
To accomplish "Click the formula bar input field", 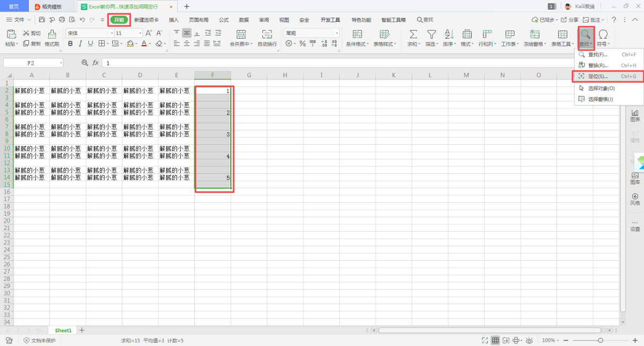I will pyautogui.click(x=322, y=63).
